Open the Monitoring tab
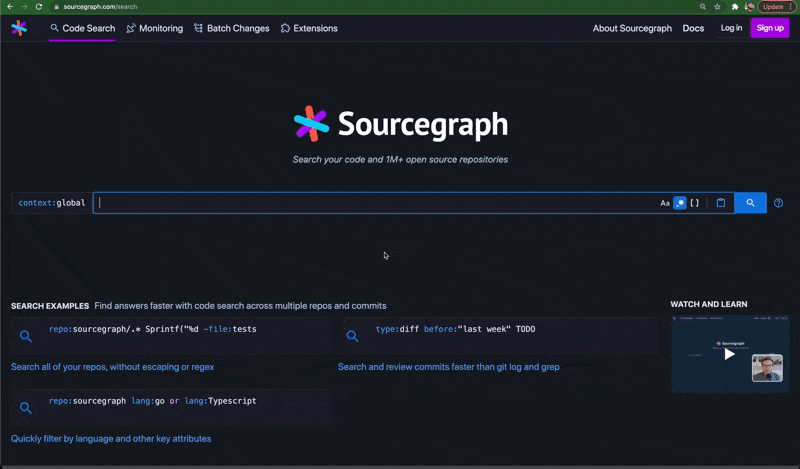 click(155, 28)
